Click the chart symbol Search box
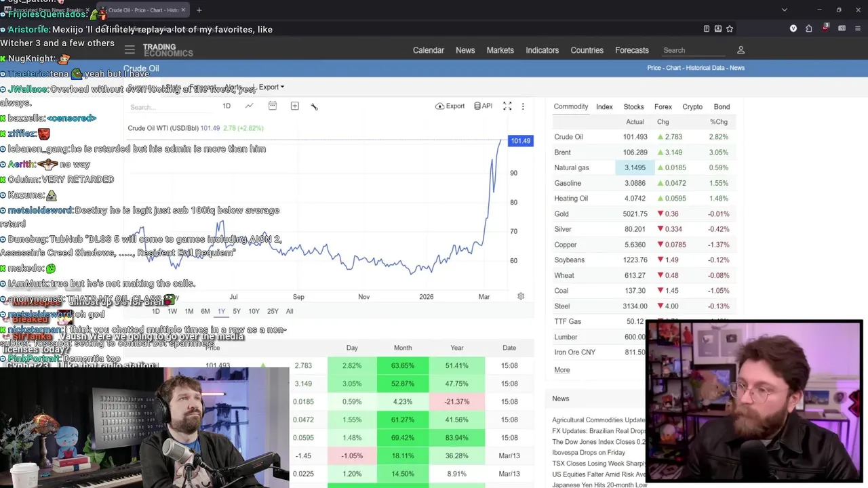The image size is (868, 488). click(170, 107)
